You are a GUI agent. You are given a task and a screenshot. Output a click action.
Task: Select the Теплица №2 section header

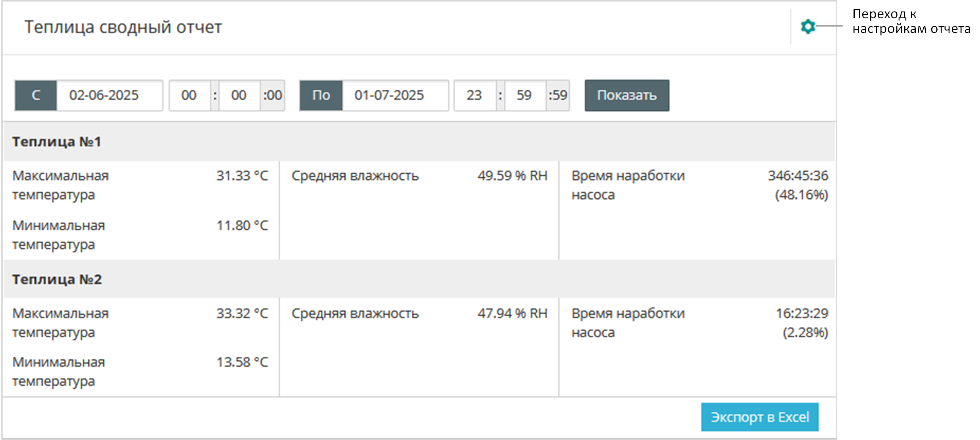point(57,279)
